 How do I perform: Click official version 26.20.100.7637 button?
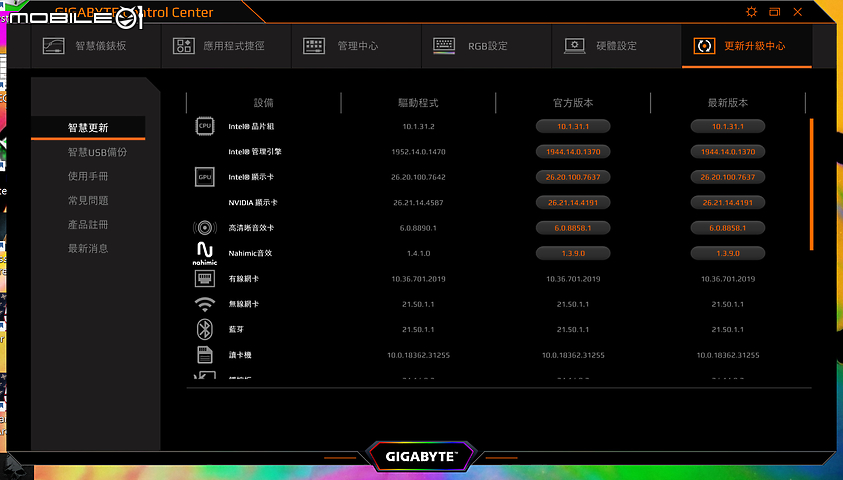coord(573,177)
